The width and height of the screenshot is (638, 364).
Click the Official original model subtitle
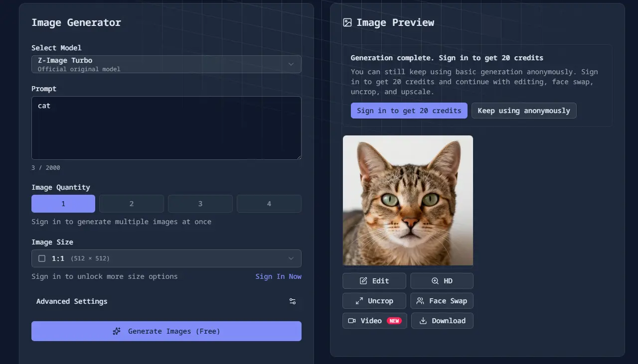(79, 69)
